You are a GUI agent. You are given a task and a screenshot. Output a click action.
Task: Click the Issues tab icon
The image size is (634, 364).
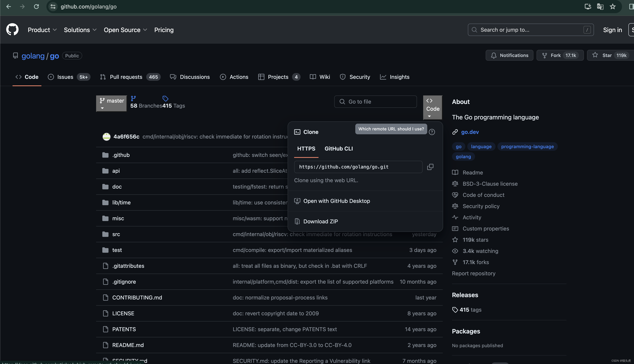click(51, 77)
